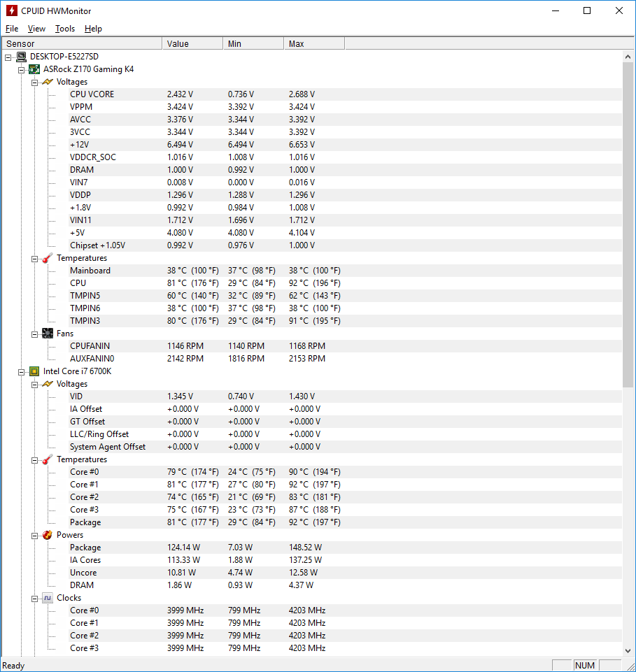This screenshot has height=672, width=636.
Task: Select the CPUFANIN fan row
Action: [345, 346]
